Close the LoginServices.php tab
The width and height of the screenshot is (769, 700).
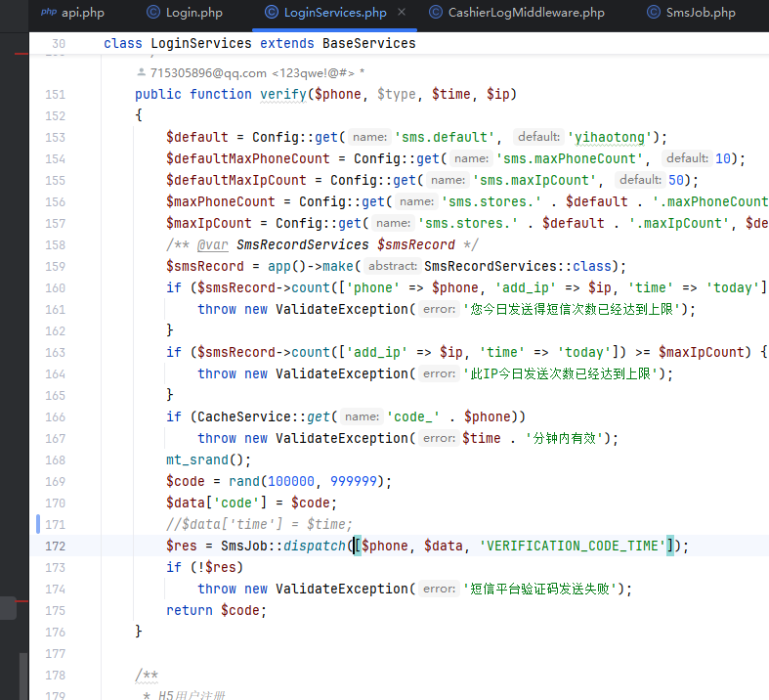pyautogui.click(x=402, y=12)
